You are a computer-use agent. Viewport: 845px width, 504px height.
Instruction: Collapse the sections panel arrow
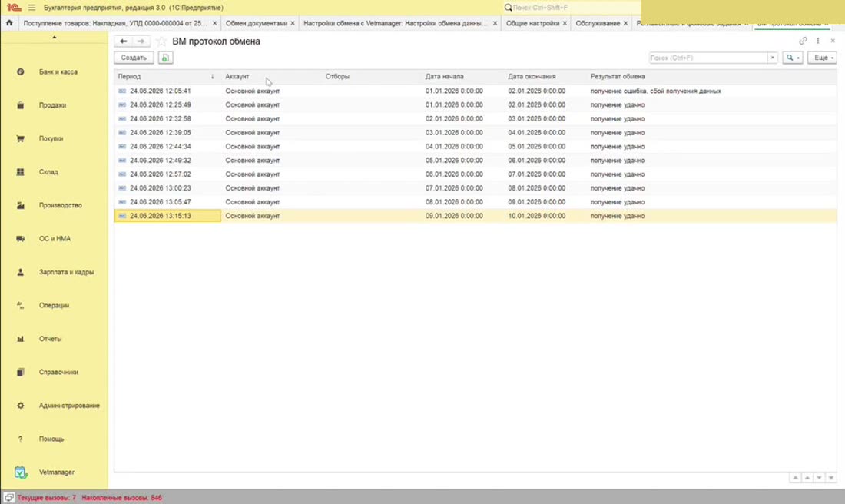pos(54,37)
